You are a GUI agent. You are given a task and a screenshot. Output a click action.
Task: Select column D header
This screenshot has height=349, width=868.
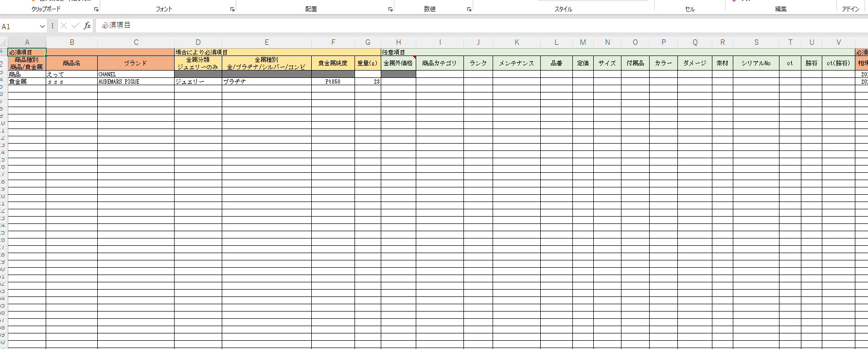click(x=198, y=42)
